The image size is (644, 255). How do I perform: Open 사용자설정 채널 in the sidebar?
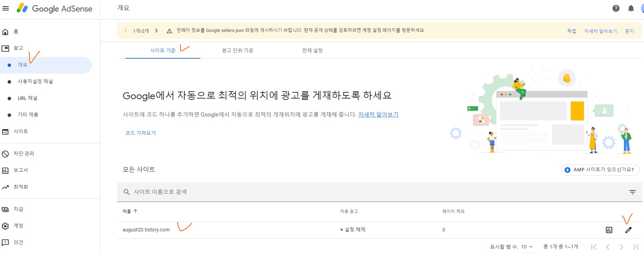click(x=35, y=82)
